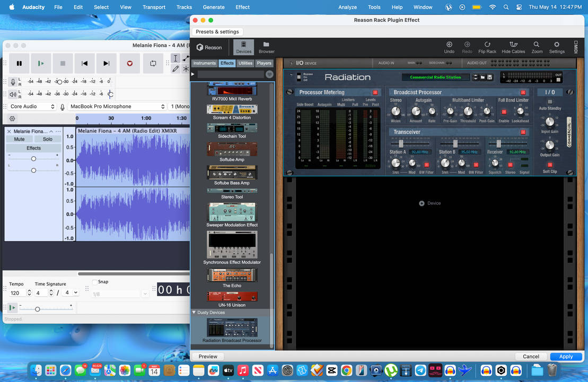
Task: Click the add Device plus in the empty rack
Action: [x=422, y=203]
